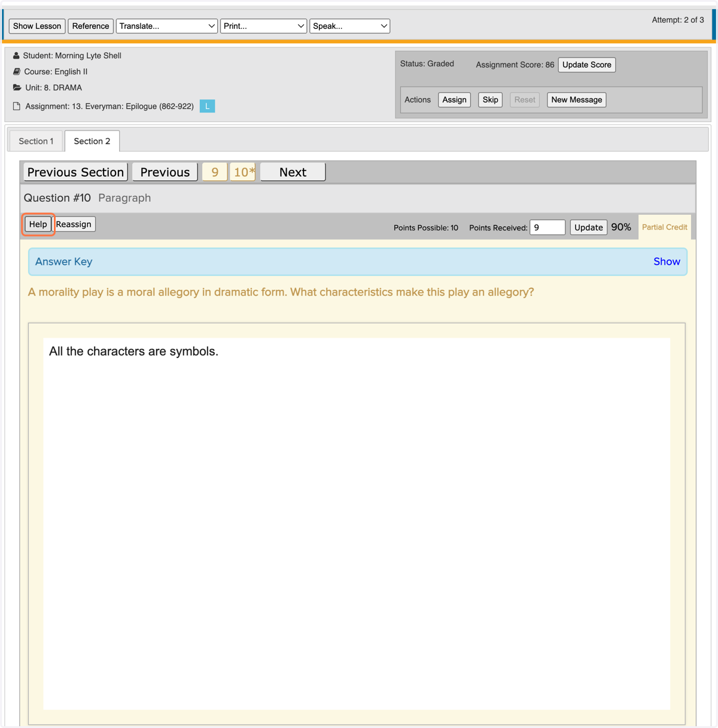Start a New Message

point(576,99)
